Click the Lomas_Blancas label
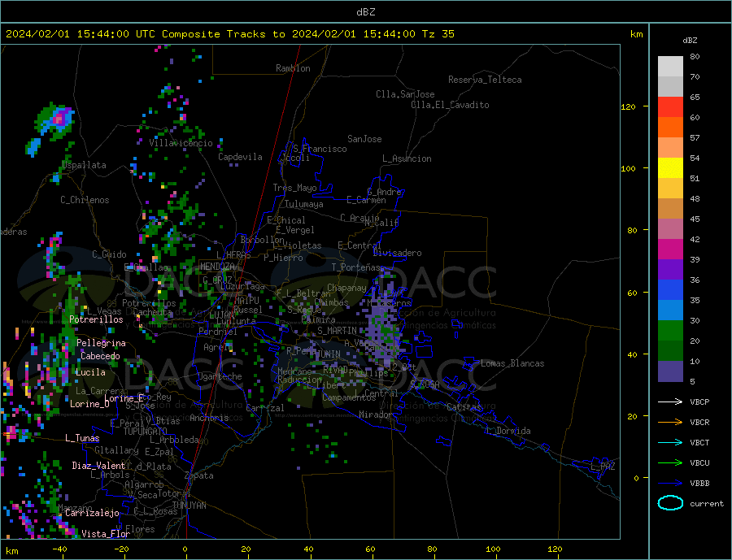 (512, 363)
